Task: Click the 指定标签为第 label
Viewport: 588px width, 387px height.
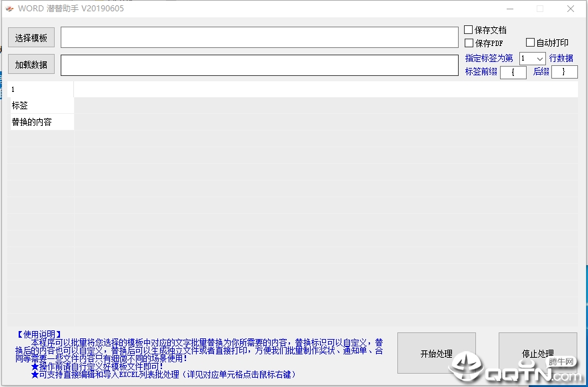Action: [x=489, y=59]
